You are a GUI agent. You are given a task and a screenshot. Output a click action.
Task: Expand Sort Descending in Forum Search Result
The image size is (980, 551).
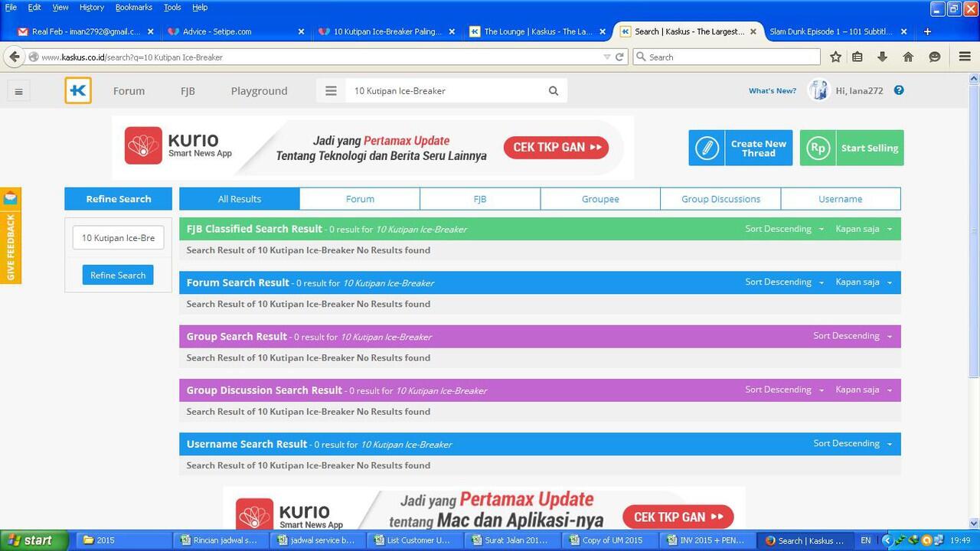click(784, 282)
